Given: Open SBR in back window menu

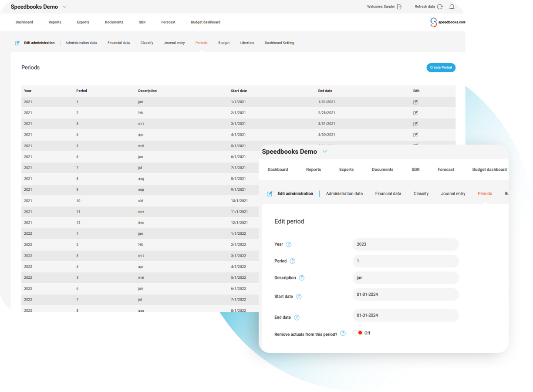Looking at the screenshot, I should coord(142,22).
